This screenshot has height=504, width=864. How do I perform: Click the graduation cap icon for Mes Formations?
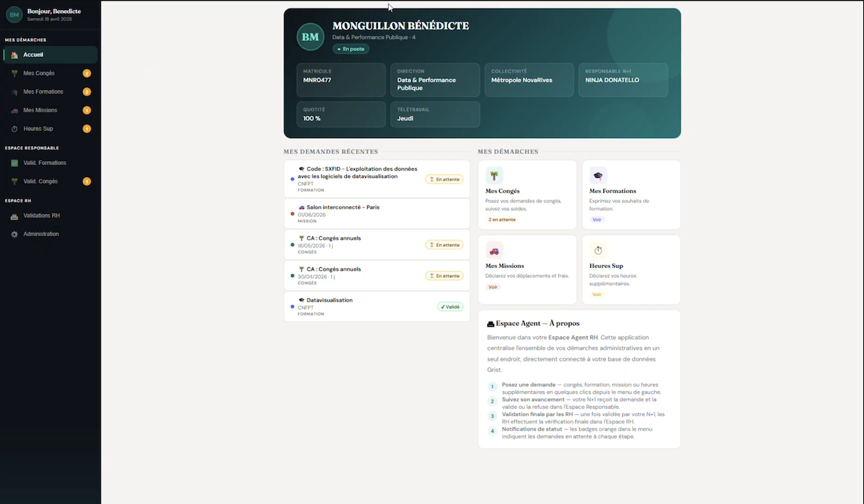coord(14,91)
